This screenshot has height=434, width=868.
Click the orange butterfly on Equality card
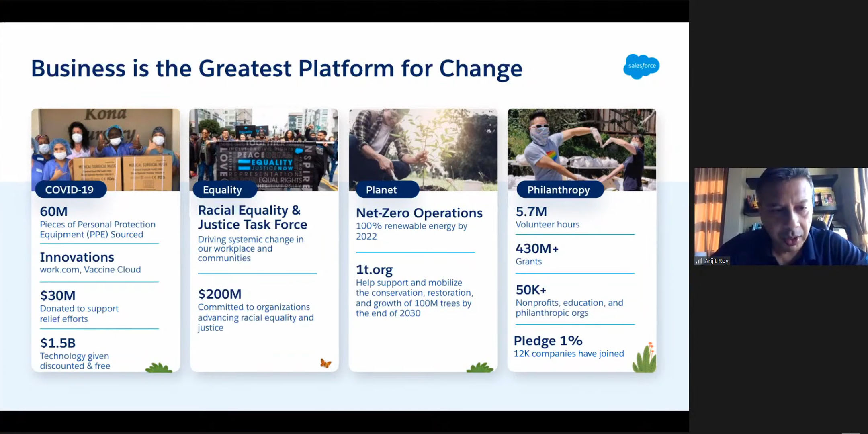pyautogui.click(x=325, y=363)
